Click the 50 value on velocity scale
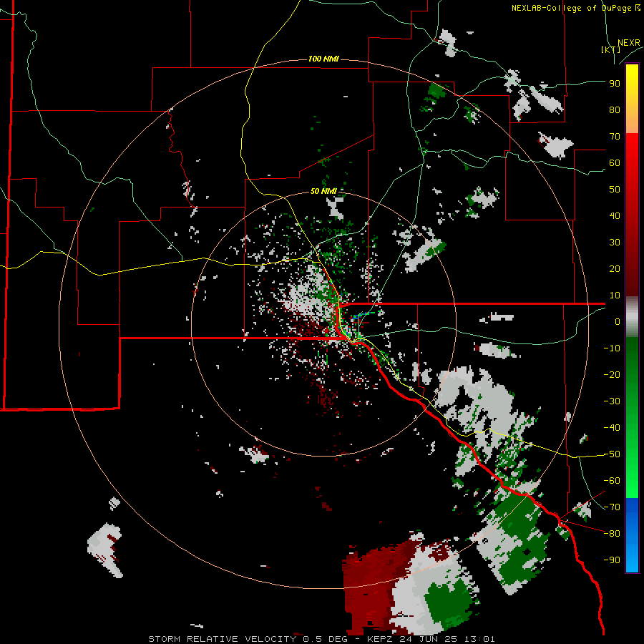Image resolution: width=644 pixels, height=644 pixels. point(615,190)
